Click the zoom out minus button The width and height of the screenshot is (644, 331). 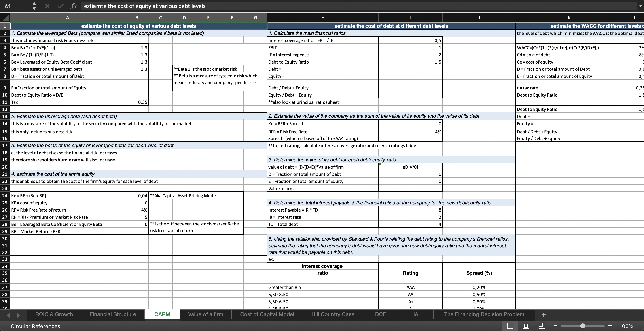coord(555,326)
